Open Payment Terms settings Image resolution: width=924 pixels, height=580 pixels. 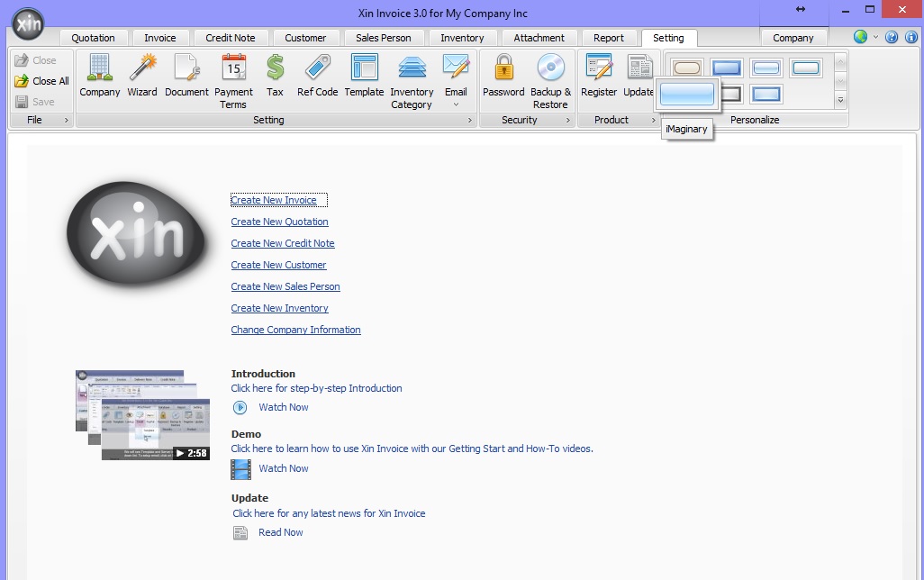pos(233,81)
